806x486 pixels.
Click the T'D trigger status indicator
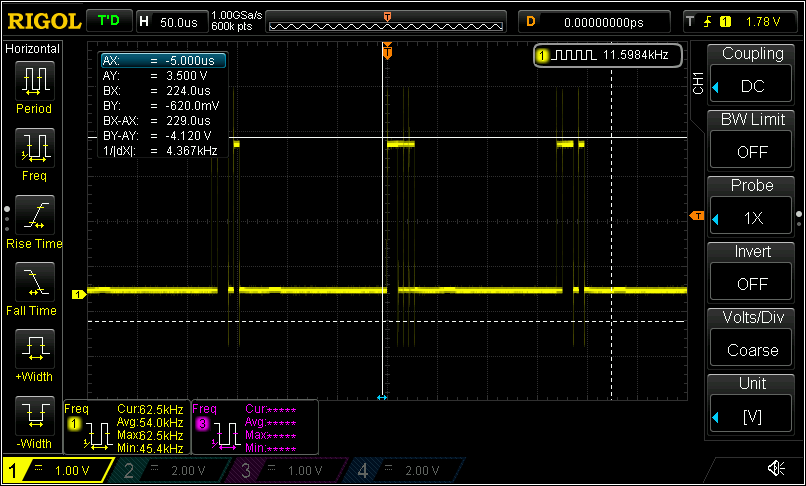click(x=109, y=22)
